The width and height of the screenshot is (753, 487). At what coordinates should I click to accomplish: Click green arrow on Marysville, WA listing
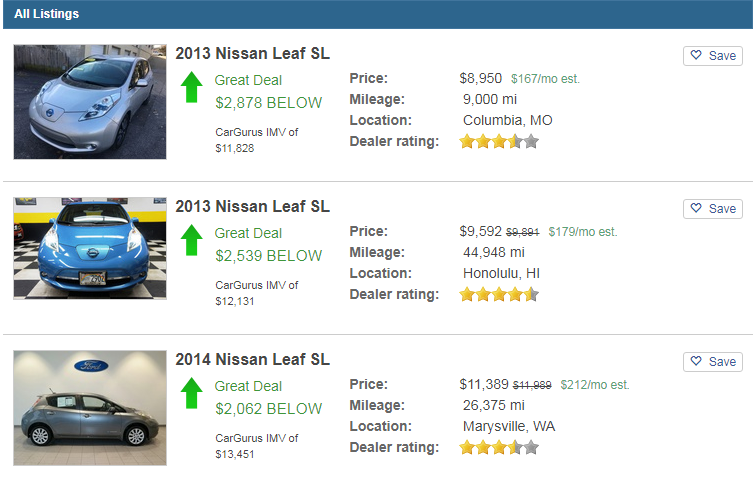tap(191, 394)
